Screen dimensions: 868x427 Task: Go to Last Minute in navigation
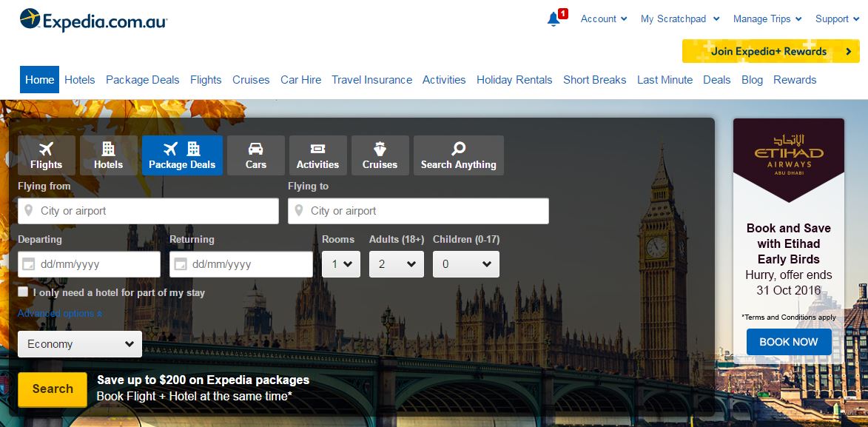coord(665,80)
